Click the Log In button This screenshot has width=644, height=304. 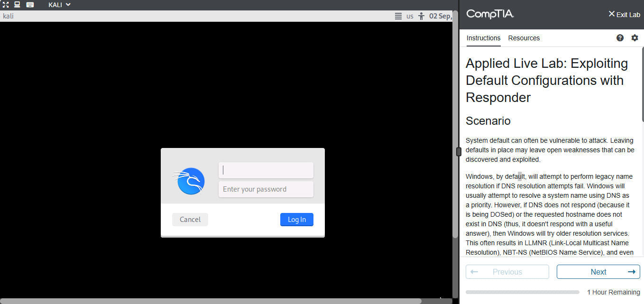pos(296,219)
